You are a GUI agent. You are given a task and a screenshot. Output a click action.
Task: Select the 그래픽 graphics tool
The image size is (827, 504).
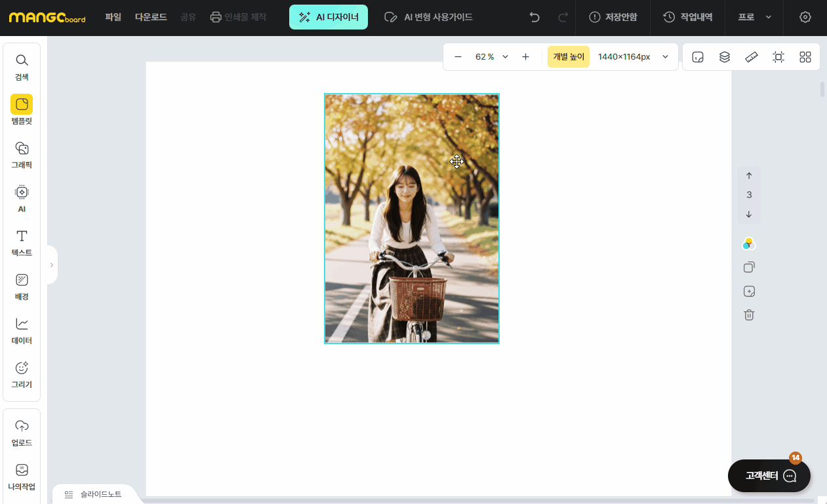click(22, 155)
